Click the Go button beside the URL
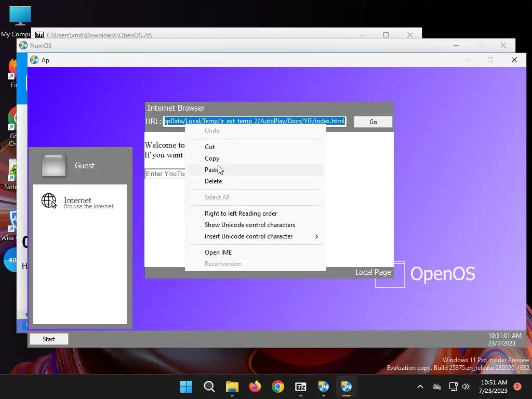 373,122
